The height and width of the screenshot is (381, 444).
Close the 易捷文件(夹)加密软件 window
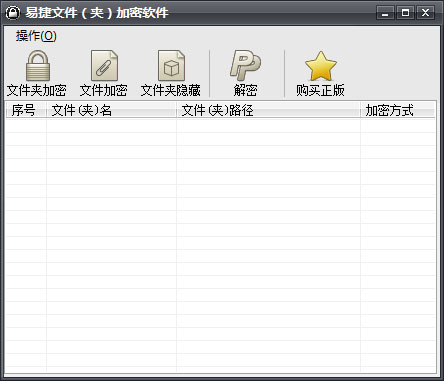[425, 13]
